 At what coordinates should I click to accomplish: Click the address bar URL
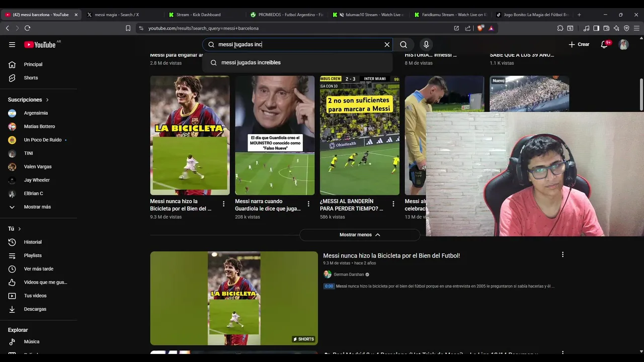(203, 28)
